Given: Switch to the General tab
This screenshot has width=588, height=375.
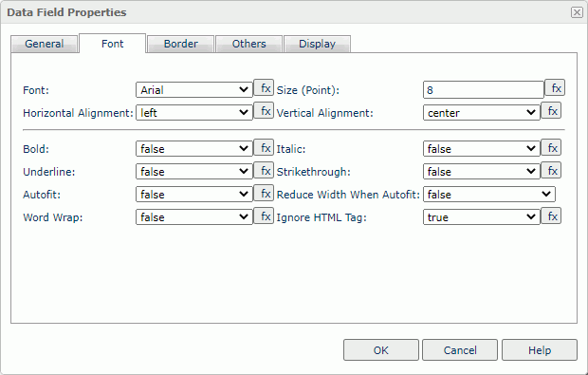Looking at the screenshot, I should [45, 44].
